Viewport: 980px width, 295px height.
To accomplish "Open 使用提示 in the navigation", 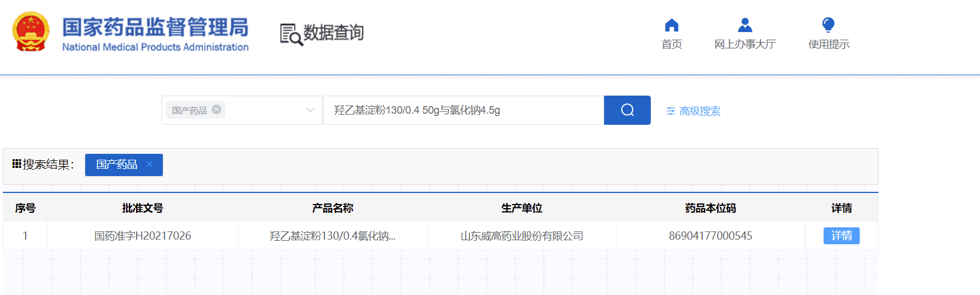I will point(828,44).
